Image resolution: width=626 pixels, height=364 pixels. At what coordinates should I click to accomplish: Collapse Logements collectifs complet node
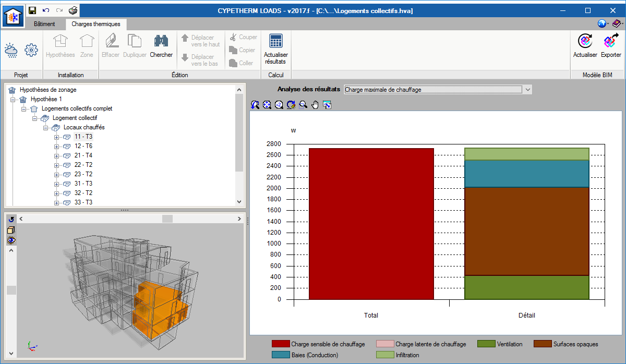24,108
